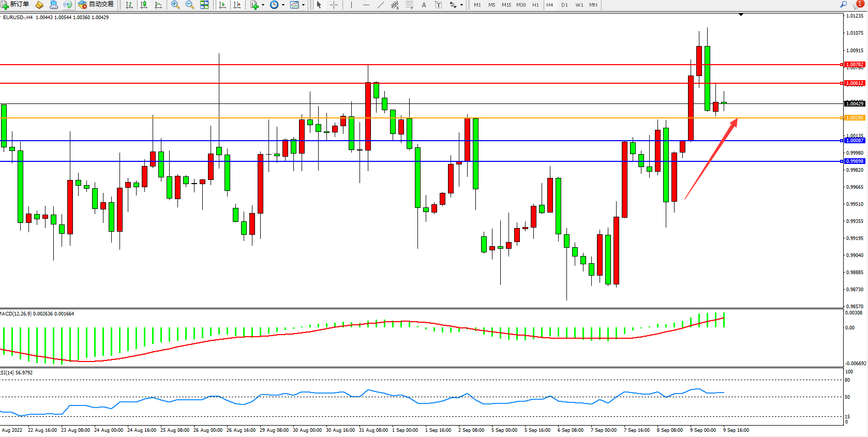This screenshot has height=437, width=868.
Task: Open the search magnifier in top right
Action: (843, 5)
